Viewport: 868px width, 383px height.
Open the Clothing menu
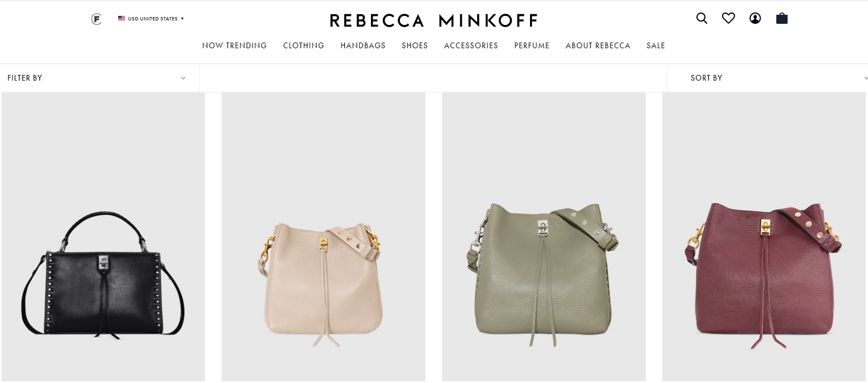pos(304,45)
